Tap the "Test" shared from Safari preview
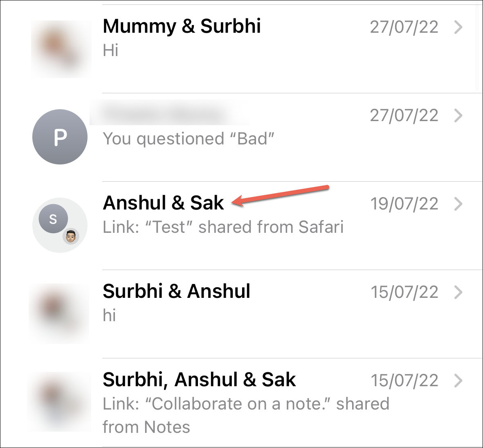Screen dimensions: 483x448 [x=223, y=227]
